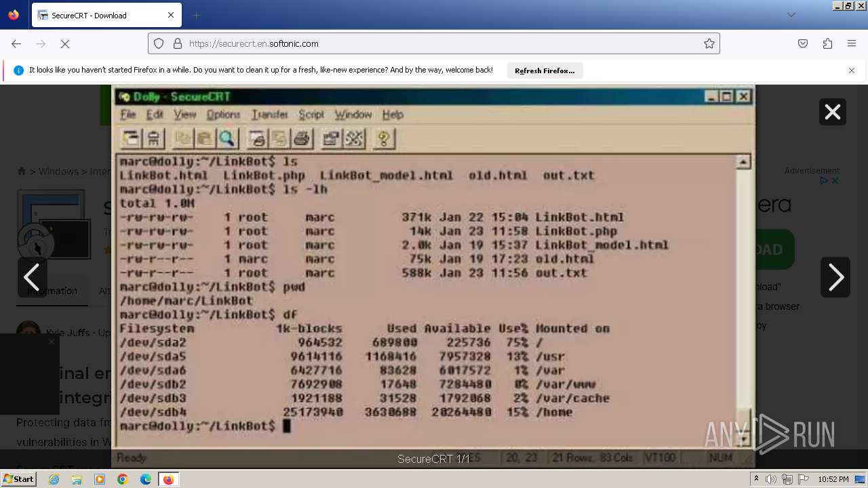Viewport: 868px width, 488px height.
Task: Open a new browser tab
Action: coord(197,15)
